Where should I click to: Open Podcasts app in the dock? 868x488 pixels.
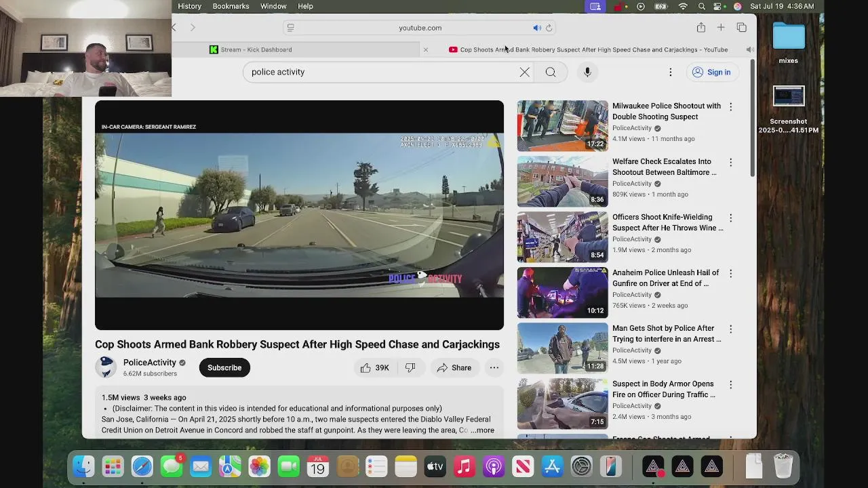click(x=494, y=466)
